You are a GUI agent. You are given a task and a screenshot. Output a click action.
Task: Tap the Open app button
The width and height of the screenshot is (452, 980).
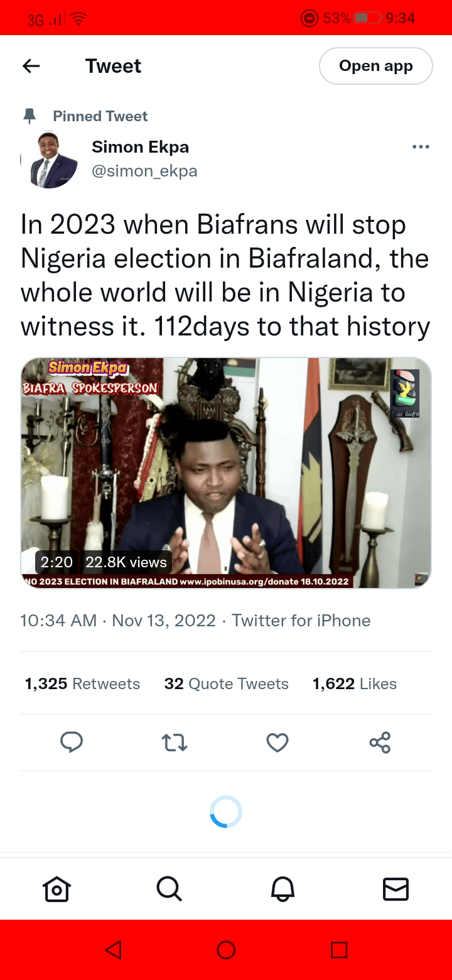(375, 66)
